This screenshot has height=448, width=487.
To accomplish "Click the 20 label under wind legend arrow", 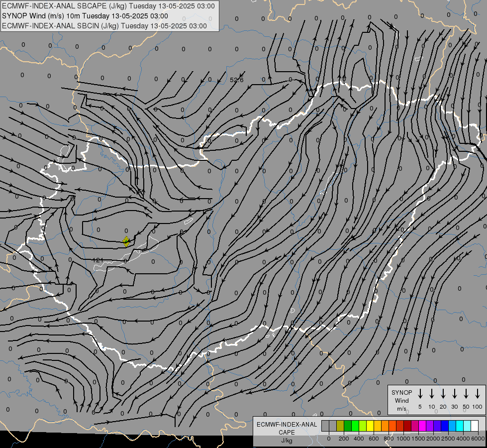I will pyautogui.click(x=443, y=407).
